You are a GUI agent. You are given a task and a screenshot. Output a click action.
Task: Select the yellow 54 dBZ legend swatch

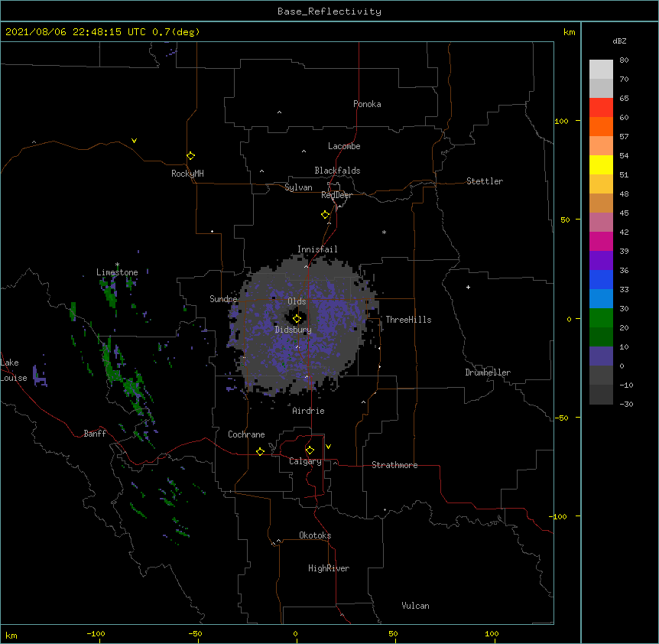pos(601,164)
